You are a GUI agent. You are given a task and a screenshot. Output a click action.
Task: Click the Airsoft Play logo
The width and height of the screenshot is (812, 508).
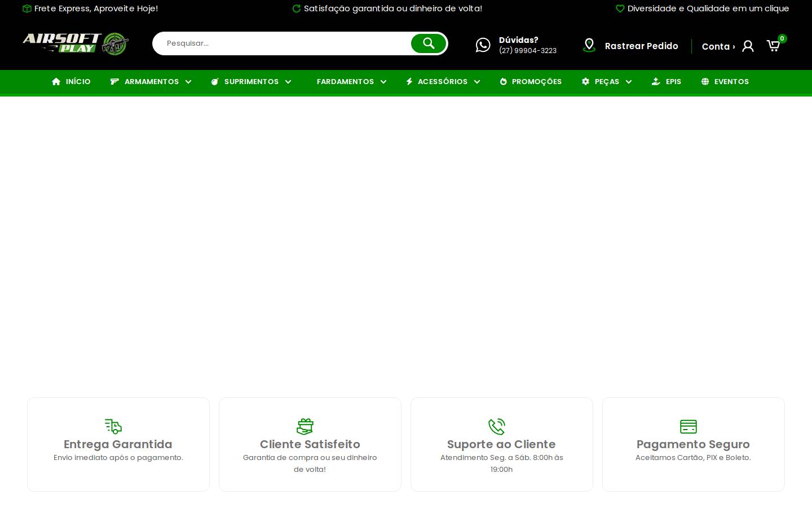point(76,43)
